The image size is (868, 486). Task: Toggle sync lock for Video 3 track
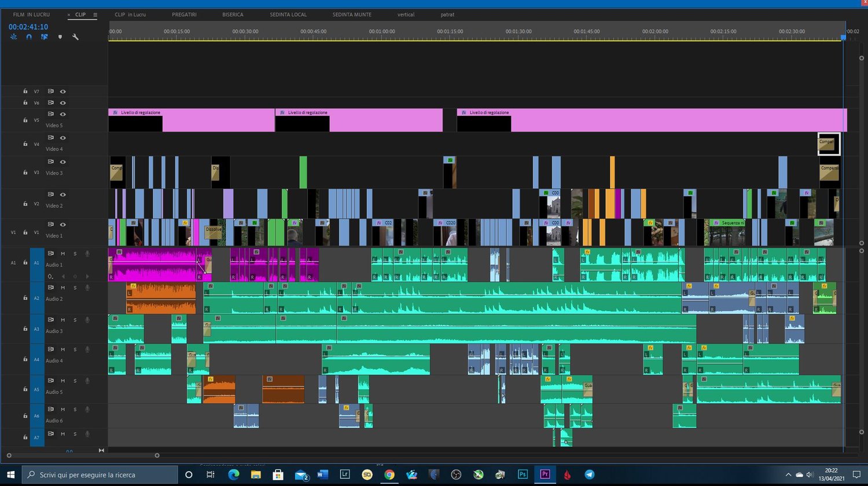(x=50, y=162)
